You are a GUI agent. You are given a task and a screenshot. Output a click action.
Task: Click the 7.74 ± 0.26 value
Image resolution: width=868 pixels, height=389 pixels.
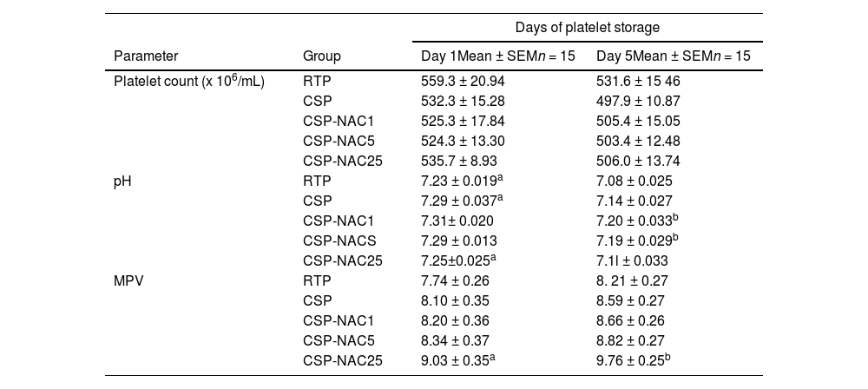[455, 281]
